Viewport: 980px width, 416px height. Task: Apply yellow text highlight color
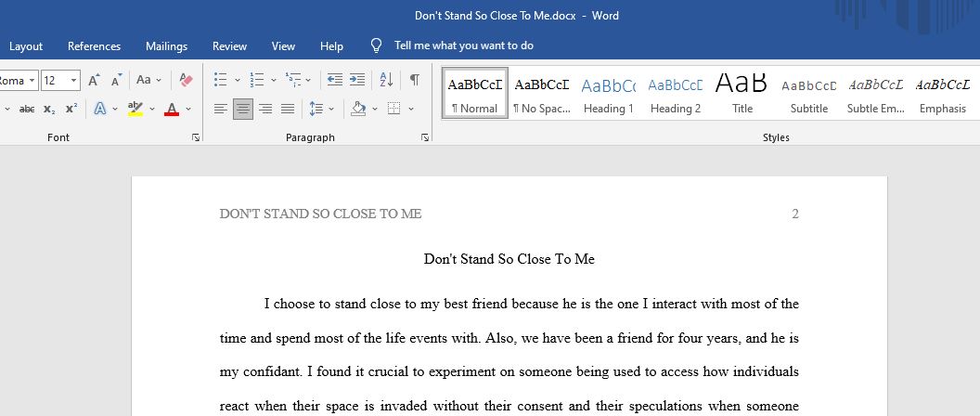135,109
